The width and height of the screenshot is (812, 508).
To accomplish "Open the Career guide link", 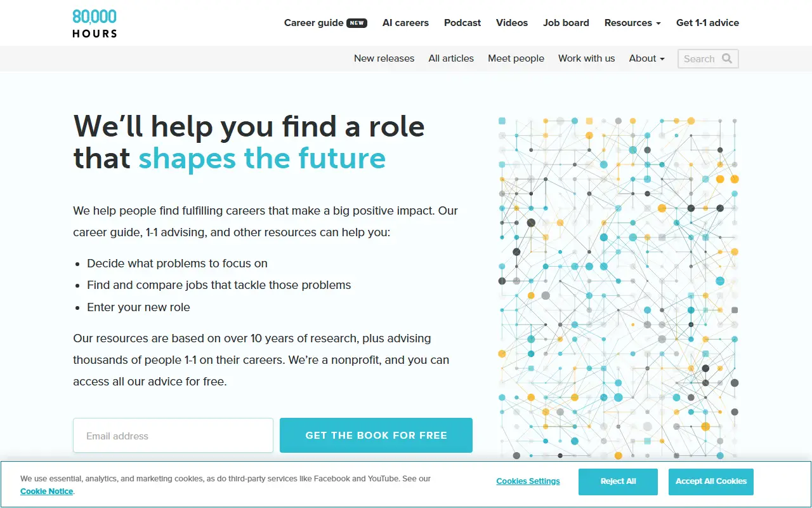I will pyautogui.click(x=313, y=23).
